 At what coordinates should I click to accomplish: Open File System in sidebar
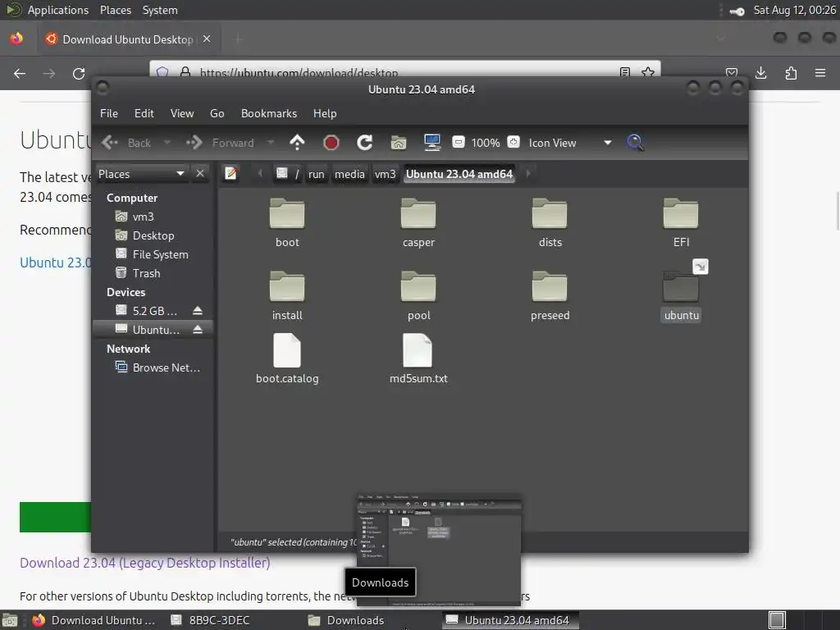(160, 254)
